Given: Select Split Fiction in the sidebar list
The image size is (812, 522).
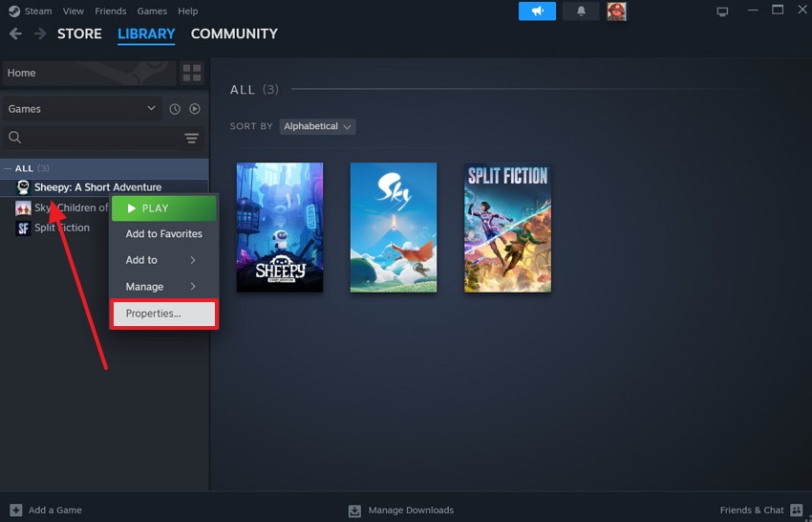Looking at the screenshot, I should pos(62,228).
